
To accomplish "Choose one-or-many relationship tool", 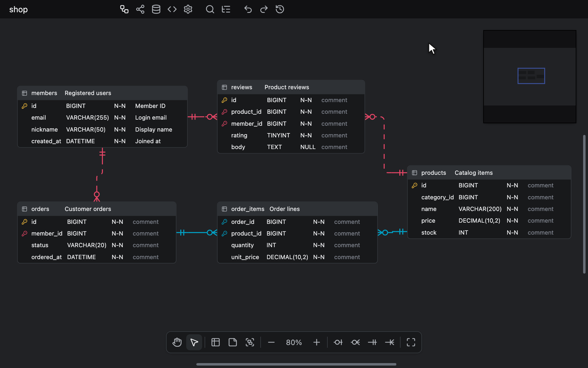I will point(390,342).
